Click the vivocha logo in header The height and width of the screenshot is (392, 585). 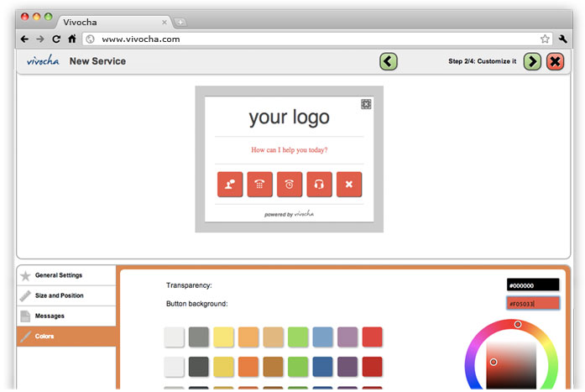tap(43, 60)
